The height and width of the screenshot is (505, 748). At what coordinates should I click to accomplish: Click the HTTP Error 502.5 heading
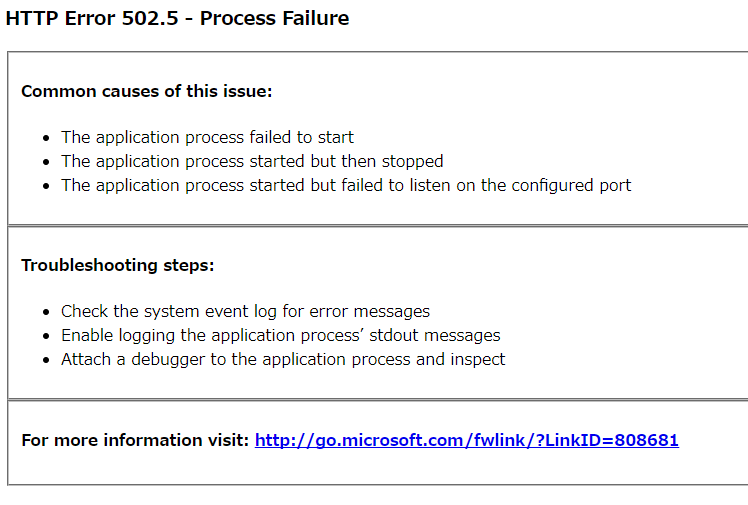[x=177, y=18]
